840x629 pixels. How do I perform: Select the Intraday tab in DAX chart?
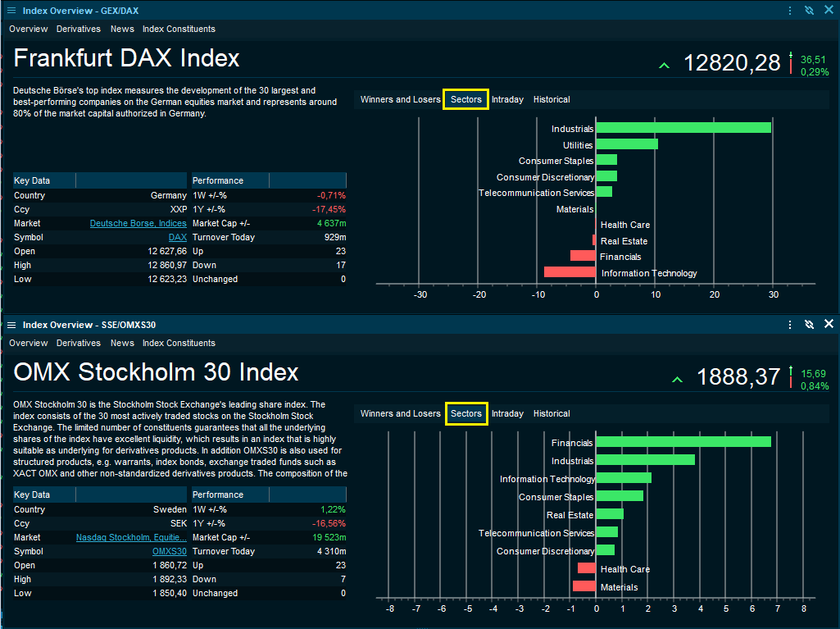point(507,99)
